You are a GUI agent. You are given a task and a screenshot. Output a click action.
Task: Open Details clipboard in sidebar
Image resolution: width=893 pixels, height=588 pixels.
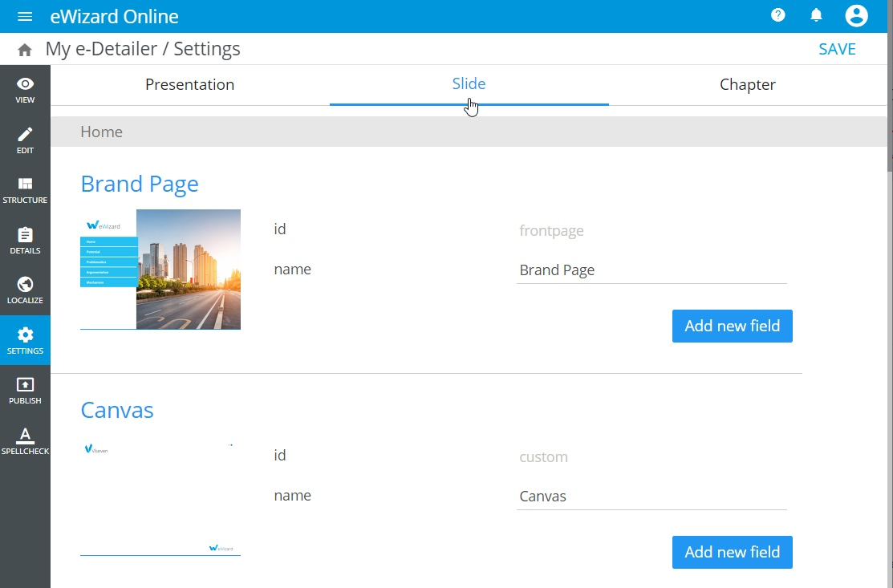tap(25, 241)
